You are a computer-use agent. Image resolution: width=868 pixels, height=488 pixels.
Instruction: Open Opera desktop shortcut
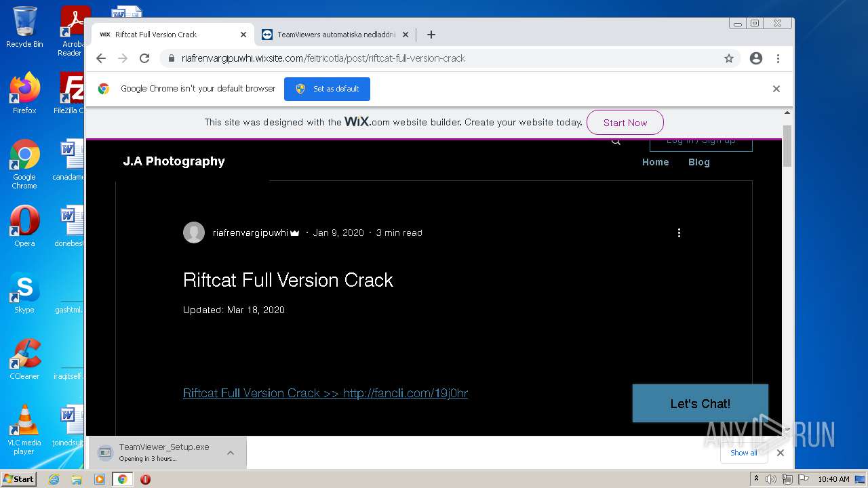click(x=24, y=226)
